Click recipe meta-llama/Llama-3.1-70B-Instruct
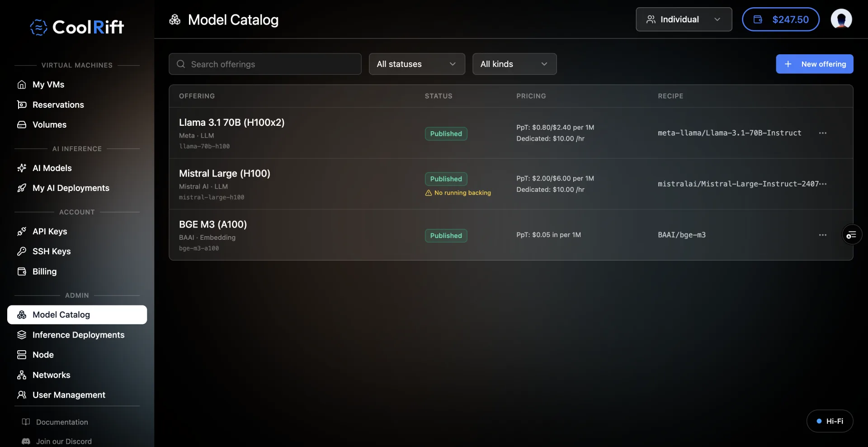 coord(729,133)
